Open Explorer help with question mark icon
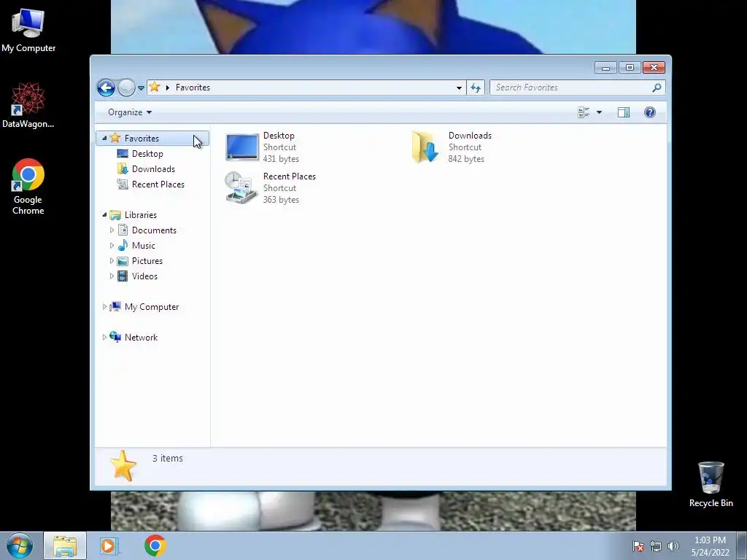Screen dimensions: 747x560 [x=650, y=112]
